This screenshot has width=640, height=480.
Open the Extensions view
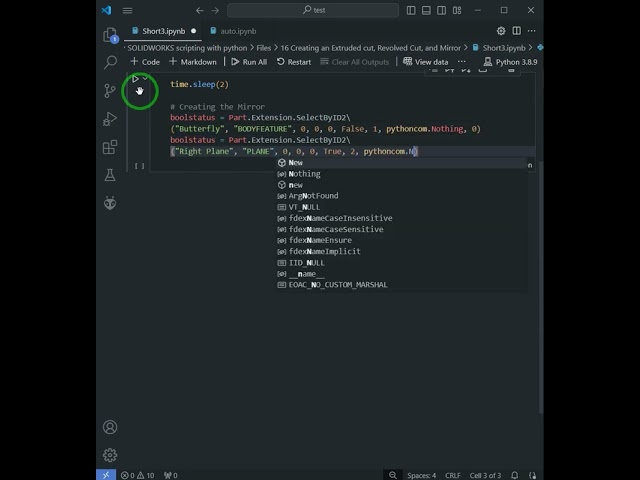tap(110, 147)
